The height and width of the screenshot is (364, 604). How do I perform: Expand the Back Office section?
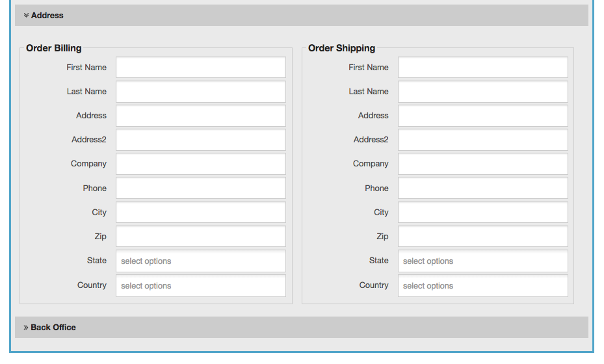(301, 328)
